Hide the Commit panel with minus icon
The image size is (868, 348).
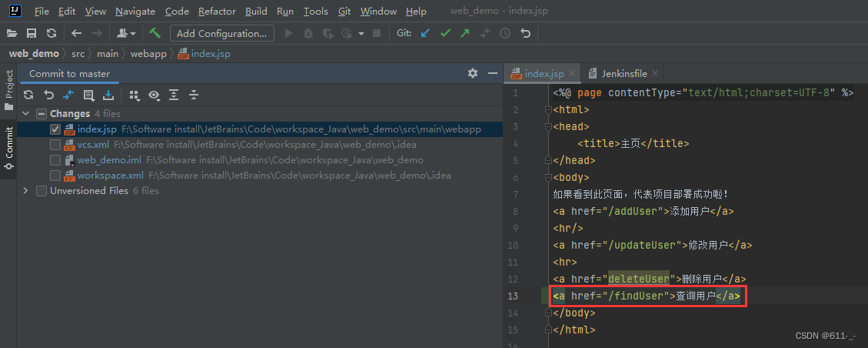tap(492, 73)
